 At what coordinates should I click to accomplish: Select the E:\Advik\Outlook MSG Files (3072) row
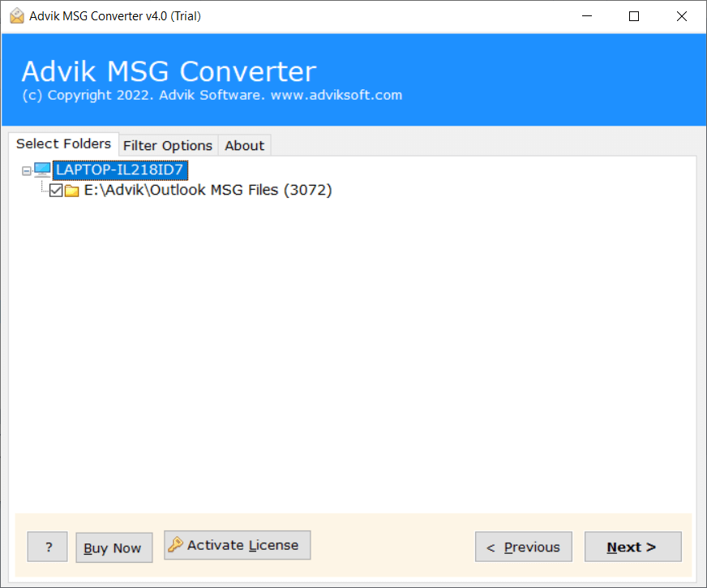[208, 190]
